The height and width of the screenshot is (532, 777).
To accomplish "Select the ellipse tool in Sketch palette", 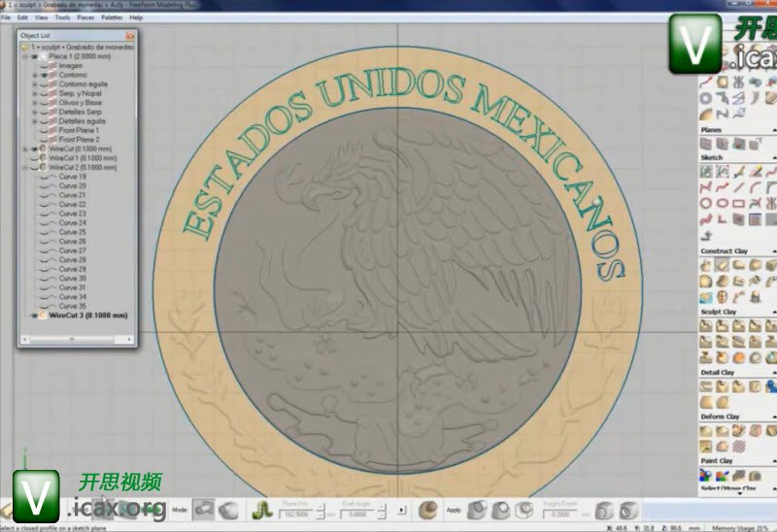I will point(723,203).
